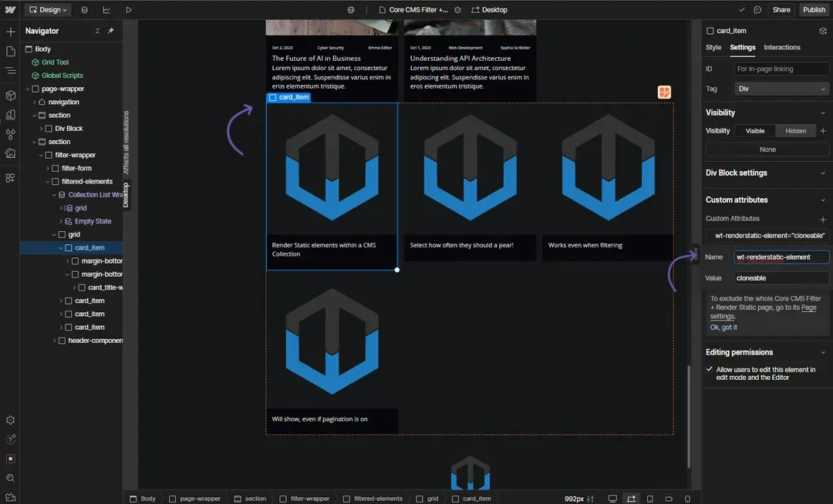Collapse the Visibility section
The width and height of the screenshot is (833, 504).
coord(823,113)
